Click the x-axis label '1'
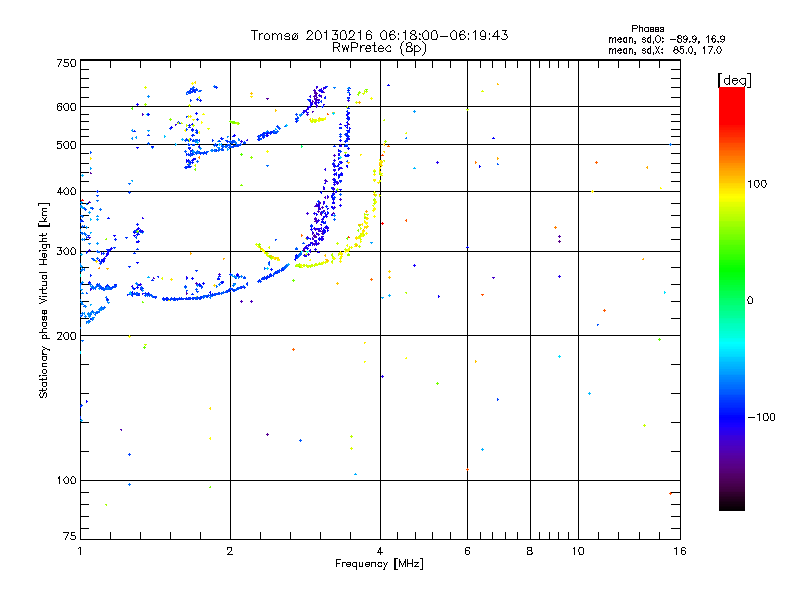Viewport: 800px width, 600px height. click(x=80, y=551)
